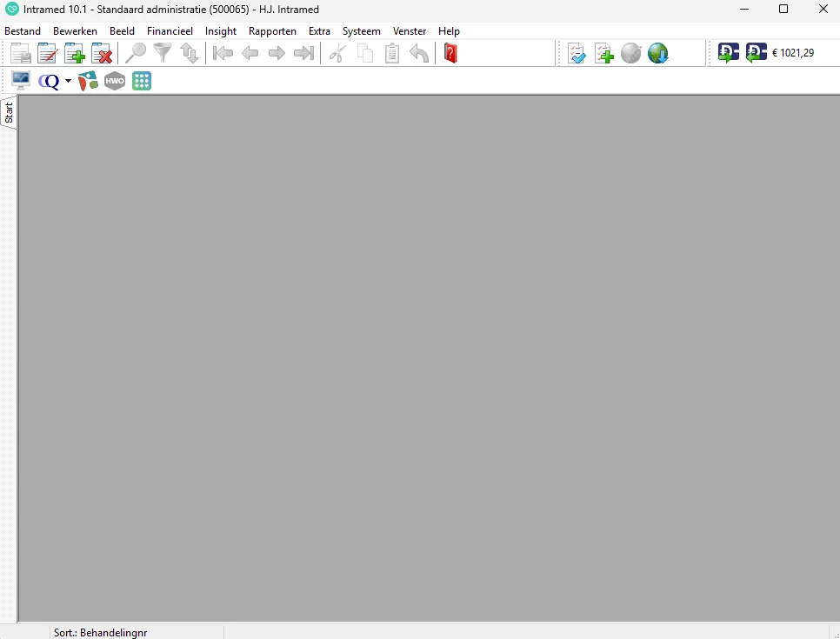Click the filter funnel icon
The image size is (840, 639).
tap(163, 54)
